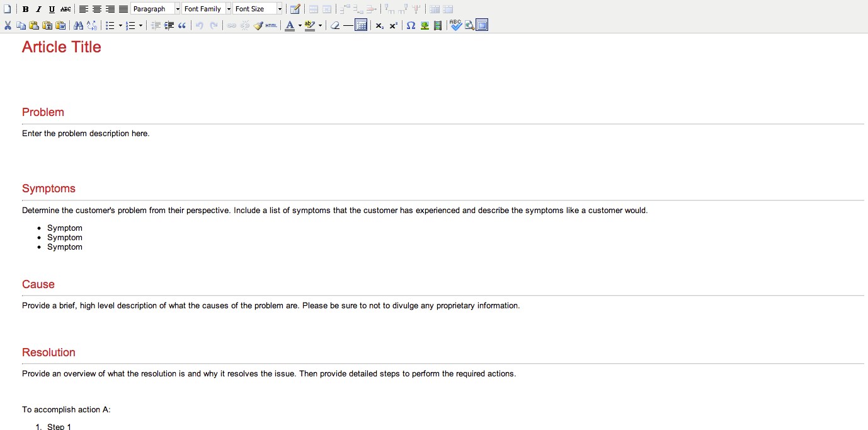The width and height of the screenshot is (868, 430).
Task: Insert a table row after
Action: (x=358, y=9)
